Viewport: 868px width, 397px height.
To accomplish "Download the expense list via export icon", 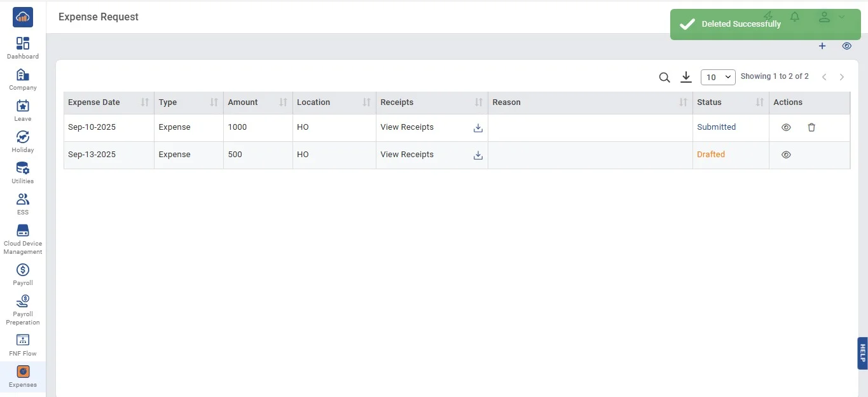I will coord(685,77).
